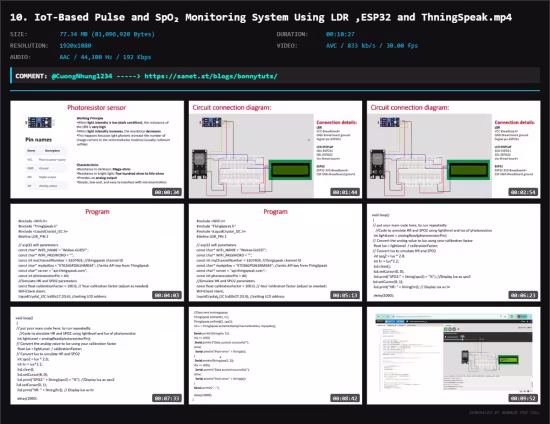Viewport: 550px width, 424px height.
Task: Click the resolution value 1920x1080
Action: (x=75, y=46)
